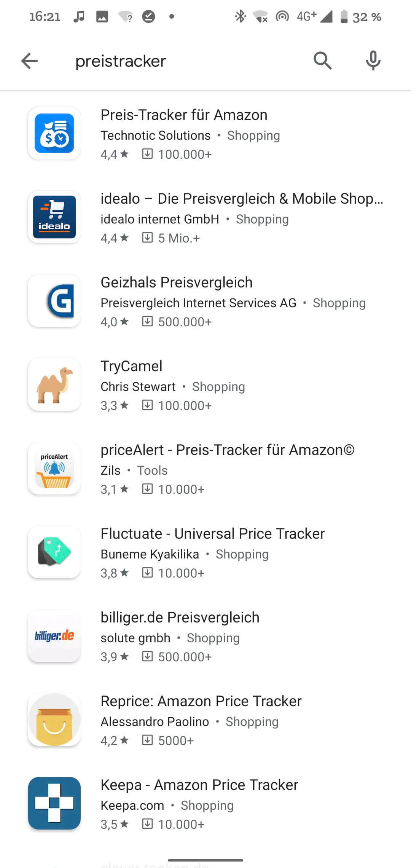This screenshot has width=411, height=868.
Task: Open the Preis-Tracker für Amazon app icon
Action: 54,133
